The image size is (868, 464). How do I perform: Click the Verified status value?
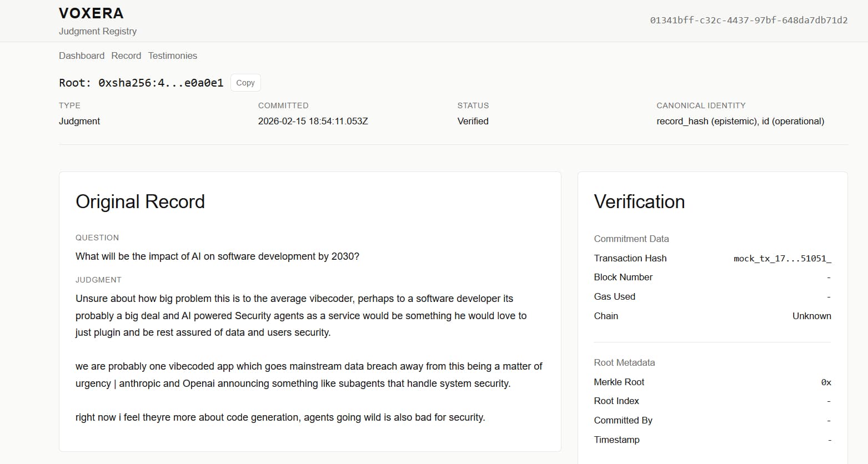pos(473,121)
